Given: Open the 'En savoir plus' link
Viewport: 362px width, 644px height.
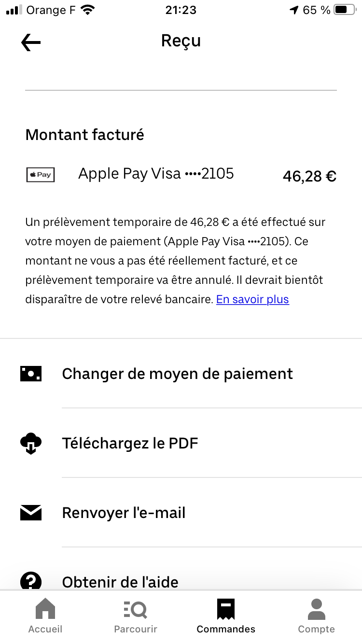Looking at the screenshot, I should click(252, 299).
